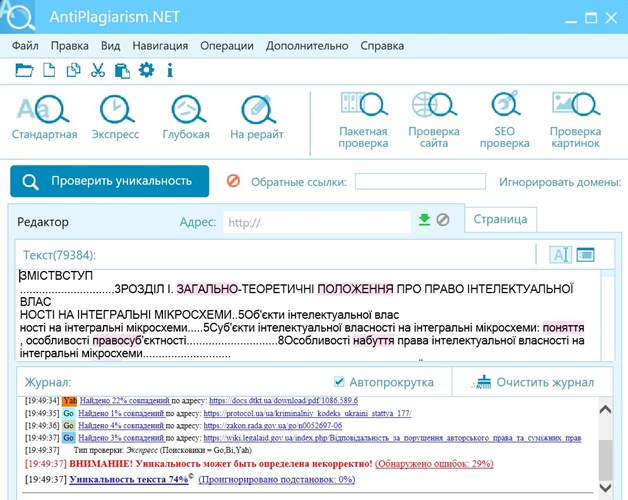Click the 'Проигнорировано подстановок: 0%' link
This screenshot has width=628, height=500.
coord(277,479)
